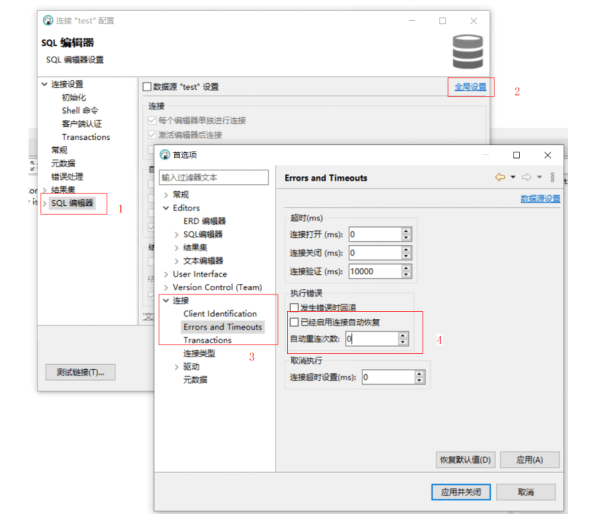Expand the 结果集 node under Editors
Viewport: 615px width, 521px height.
tap(176, 248)
